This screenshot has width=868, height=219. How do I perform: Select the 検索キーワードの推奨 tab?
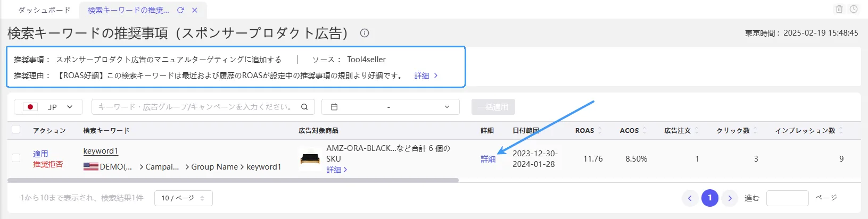[128, 10]
